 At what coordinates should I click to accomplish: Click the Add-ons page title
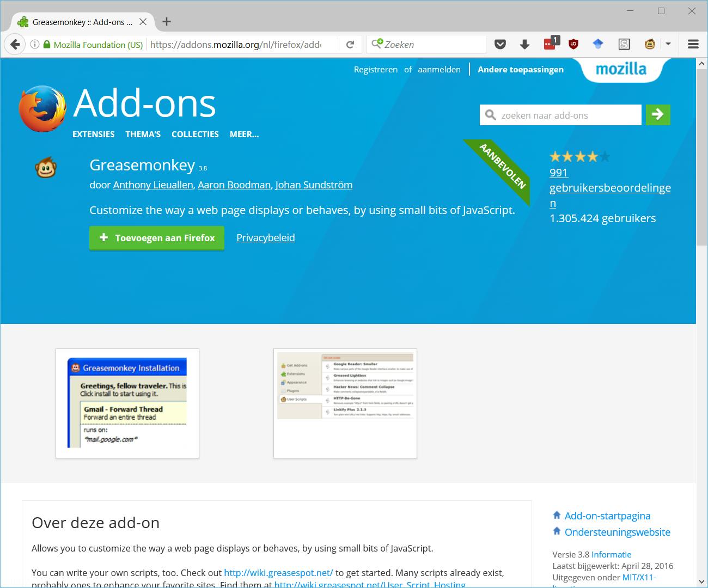point(144,103)
